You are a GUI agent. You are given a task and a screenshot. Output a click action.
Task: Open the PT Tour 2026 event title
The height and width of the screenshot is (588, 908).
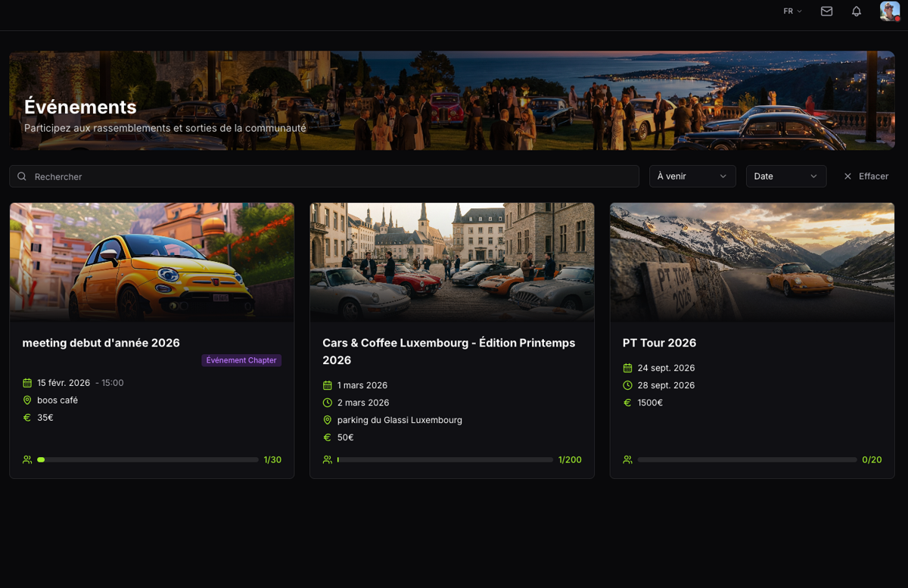(x=659, y=343)
